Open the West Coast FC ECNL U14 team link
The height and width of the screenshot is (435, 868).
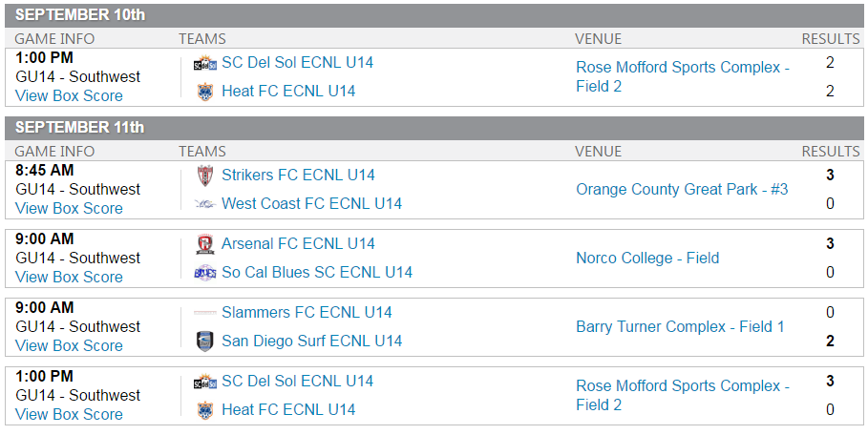point(311,203)
